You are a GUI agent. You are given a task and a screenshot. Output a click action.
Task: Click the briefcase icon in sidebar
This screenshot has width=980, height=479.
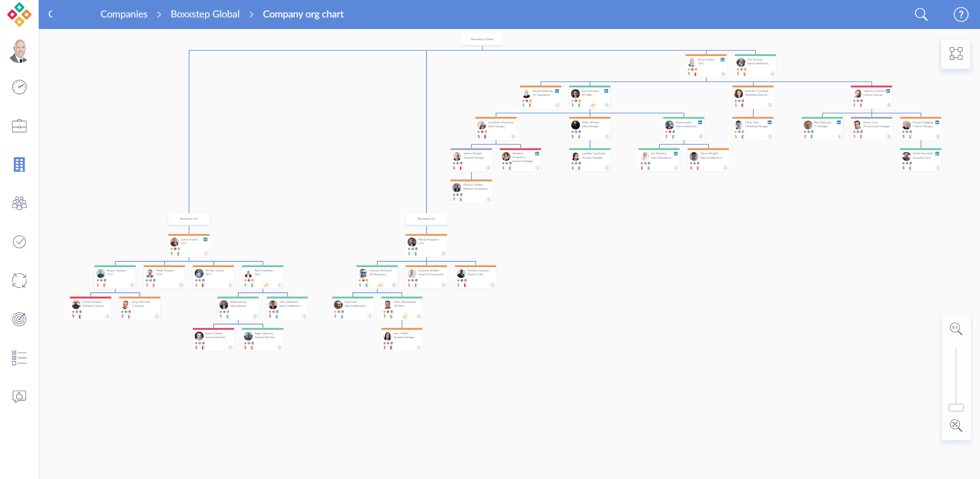click(x=19, y=126)
